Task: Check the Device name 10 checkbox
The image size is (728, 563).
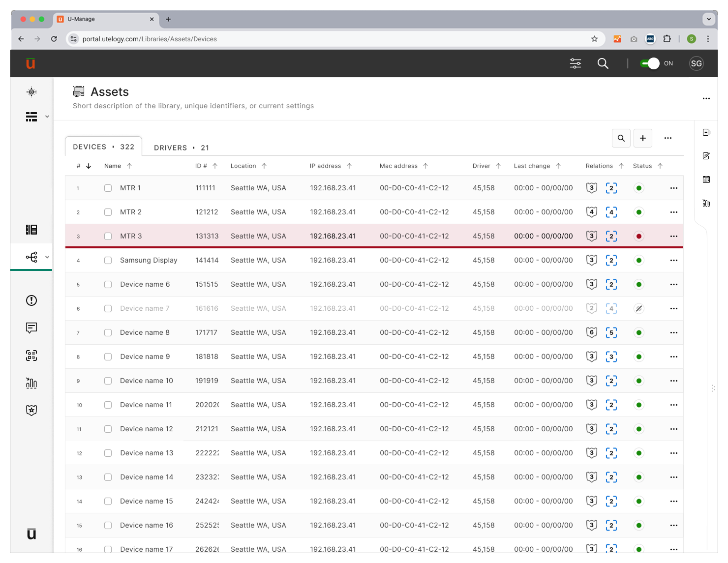Action: [108, 381]
